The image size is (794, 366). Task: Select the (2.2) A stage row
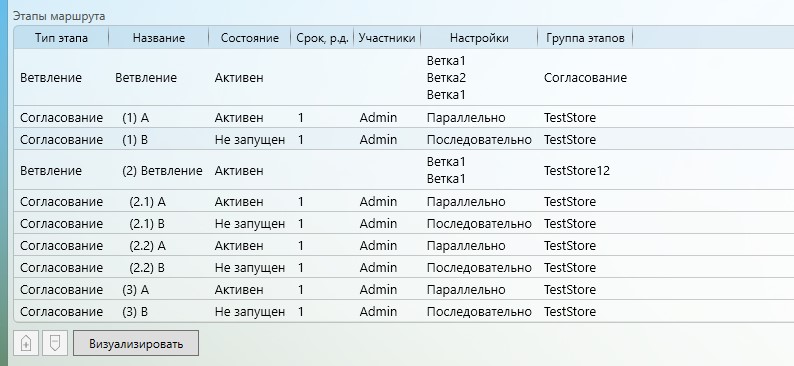(x=404, y=246)
